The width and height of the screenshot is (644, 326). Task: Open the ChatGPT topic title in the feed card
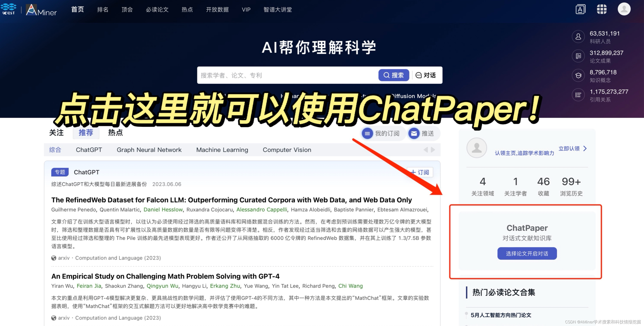tap(86, 172)
